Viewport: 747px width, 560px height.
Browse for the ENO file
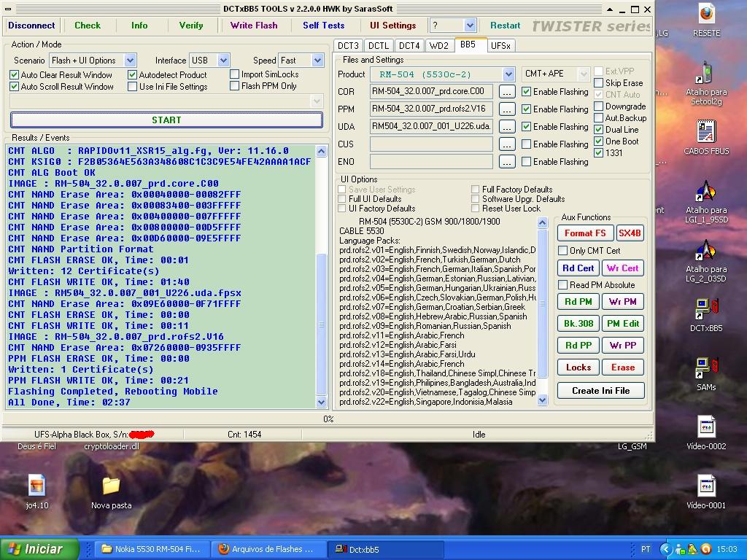(507, 162)
